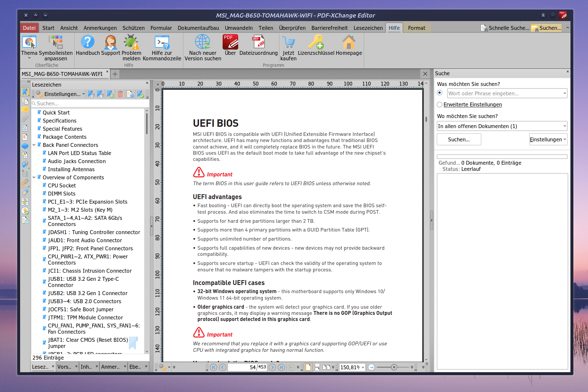The image size is (588, 392).
Task: Click the Suchen... button in Suche panel
Action: [459, 139]
